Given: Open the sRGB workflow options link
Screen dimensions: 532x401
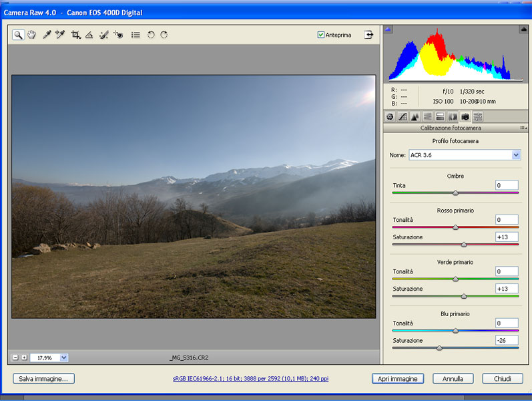Looking at the screenshot, I should coord(250,379).
